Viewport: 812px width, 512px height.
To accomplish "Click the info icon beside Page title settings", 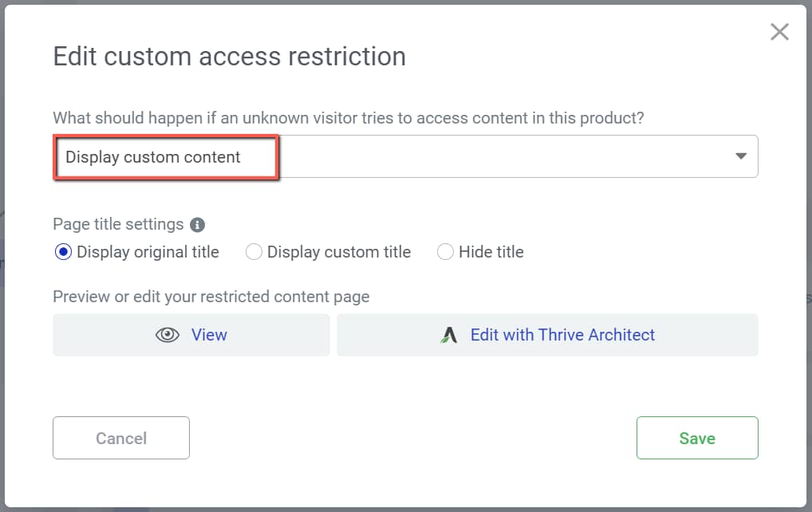I will [x=198, y=225].
